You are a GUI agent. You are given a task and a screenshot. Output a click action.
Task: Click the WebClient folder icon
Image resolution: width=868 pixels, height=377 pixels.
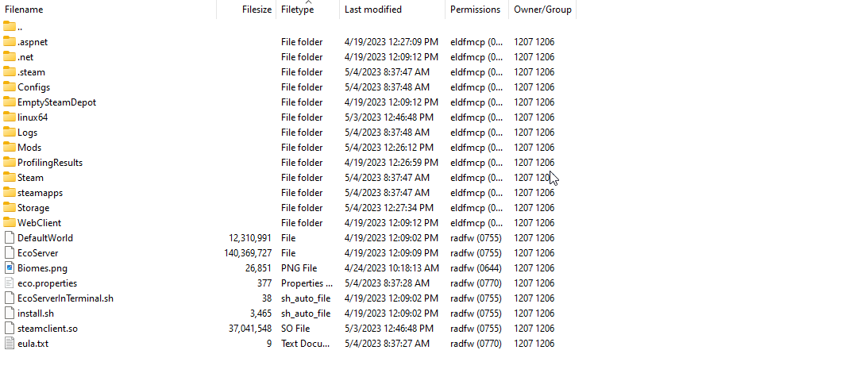10,222
